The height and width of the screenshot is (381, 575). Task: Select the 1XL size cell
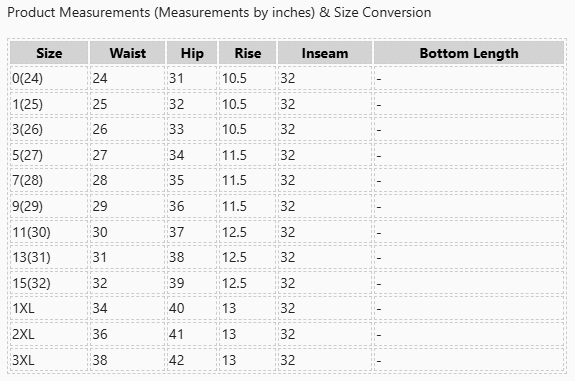49,308
